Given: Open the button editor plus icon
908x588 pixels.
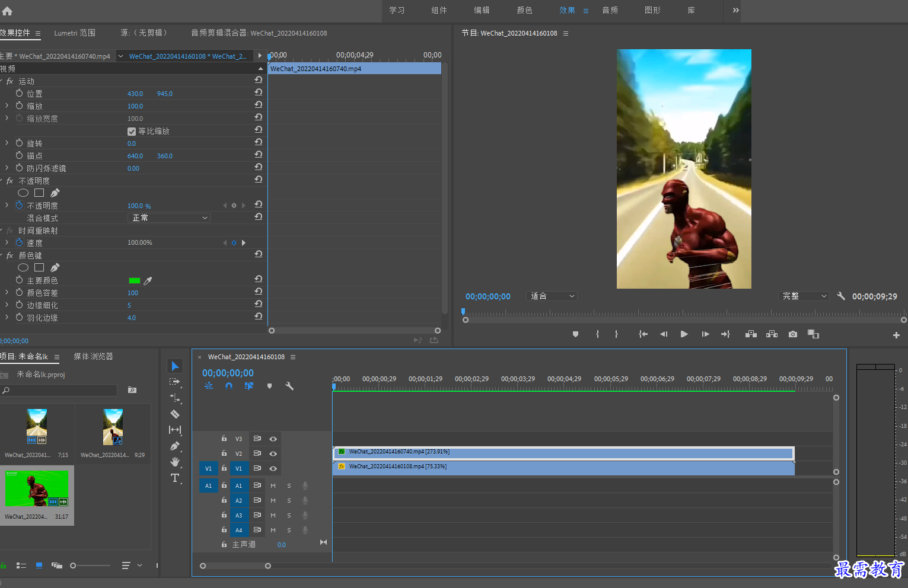Looking at the screenshot, I should pos(896,335).
